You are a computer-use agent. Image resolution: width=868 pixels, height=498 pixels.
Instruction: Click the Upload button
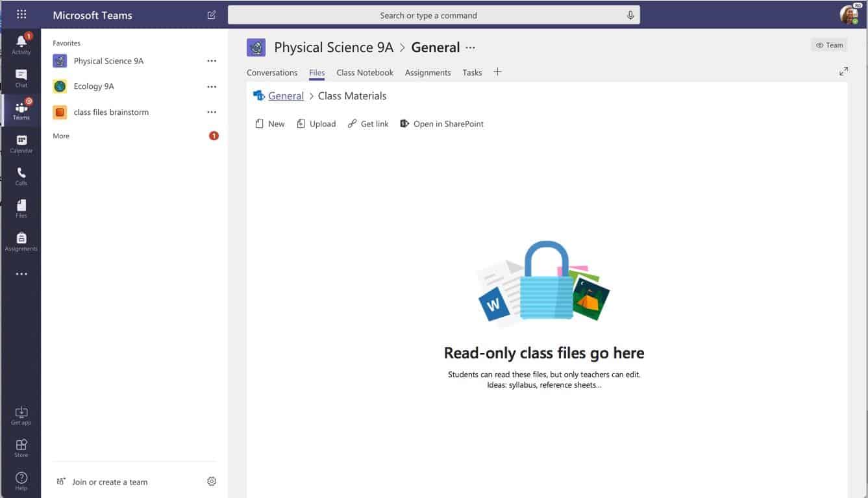316,124
